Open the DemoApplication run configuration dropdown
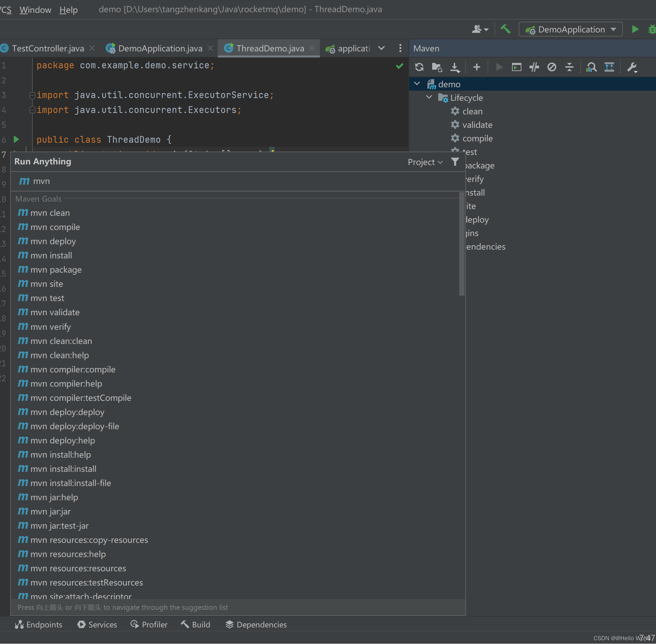The height and width of the screenshot is (644, 656). click(x=571, y=29)
